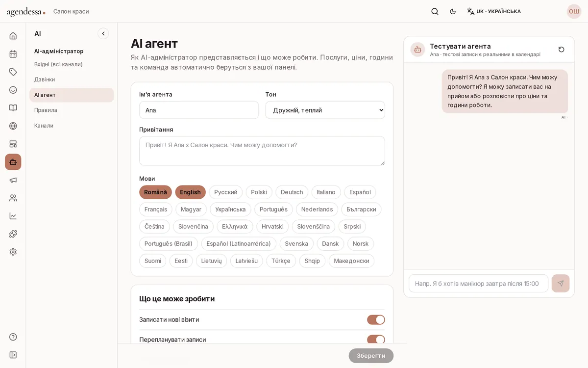Enable the Deutsch language chip
This screenshot has width=588, height=368.
point(292,192)
